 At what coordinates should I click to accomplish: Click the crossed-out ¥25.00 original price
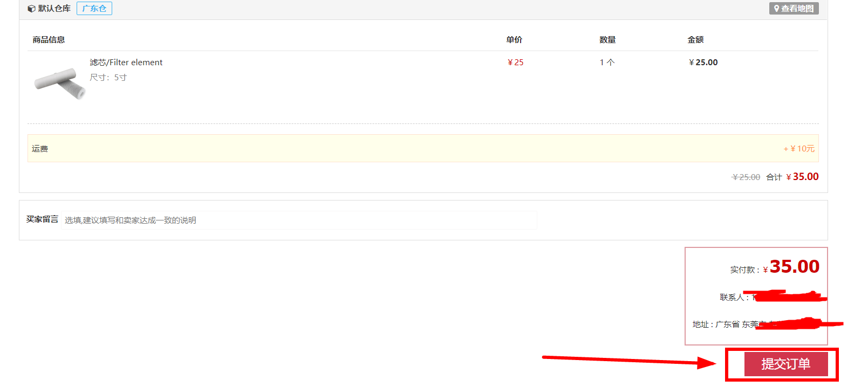coord(746,177)
